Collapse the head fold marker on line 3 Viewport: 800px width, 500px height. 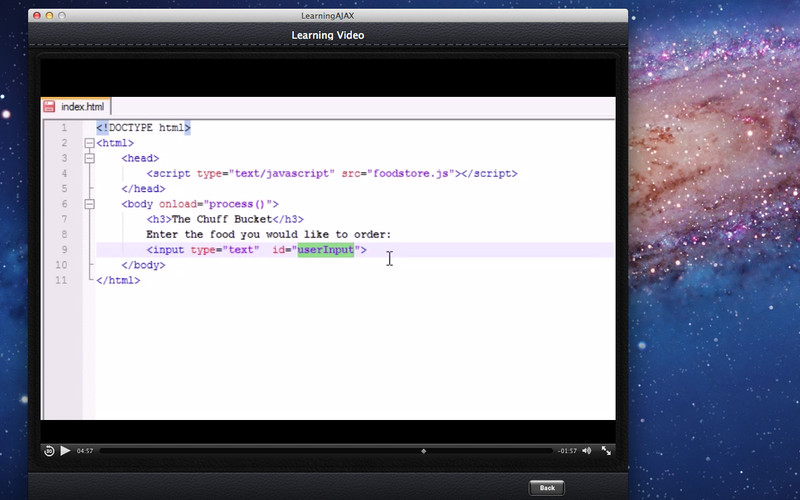[x=89, y=158]
